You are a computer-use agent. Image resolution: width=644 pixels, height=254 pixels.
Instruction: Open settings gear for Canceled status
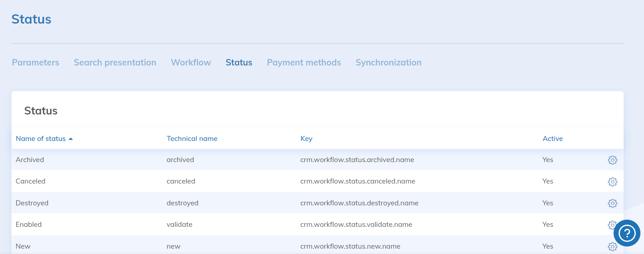pos(612,182)
